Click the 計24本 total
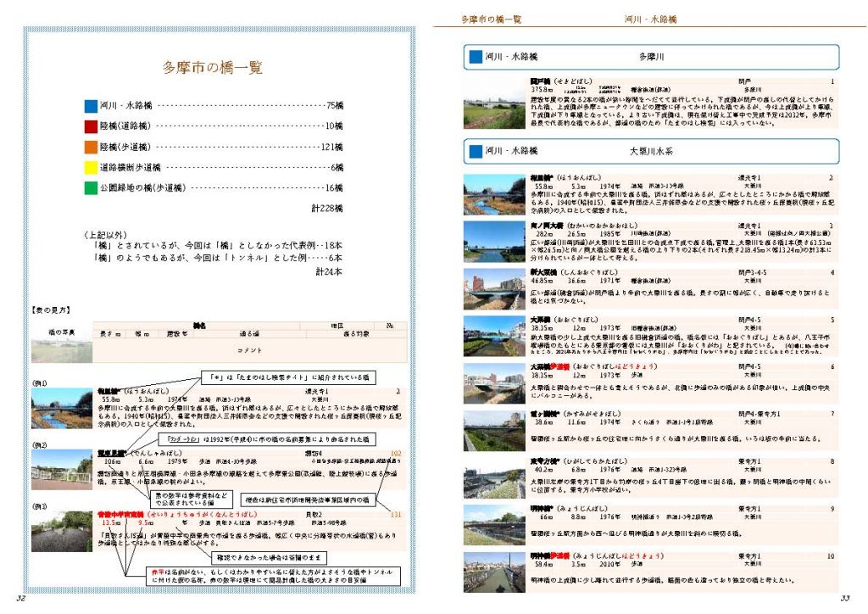This screenshot has height=614, width=868. click(330, 271)
